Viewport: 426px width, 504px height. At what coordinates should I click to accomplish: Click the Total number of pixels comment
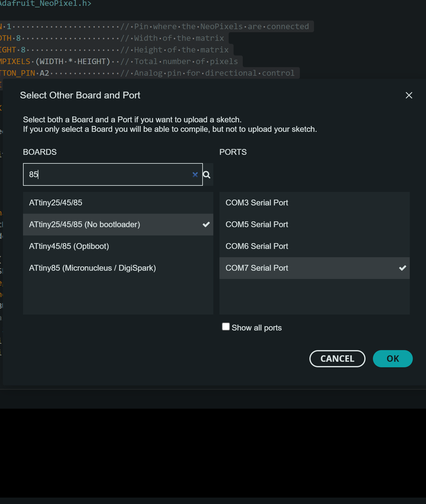(x=179, y=62)
